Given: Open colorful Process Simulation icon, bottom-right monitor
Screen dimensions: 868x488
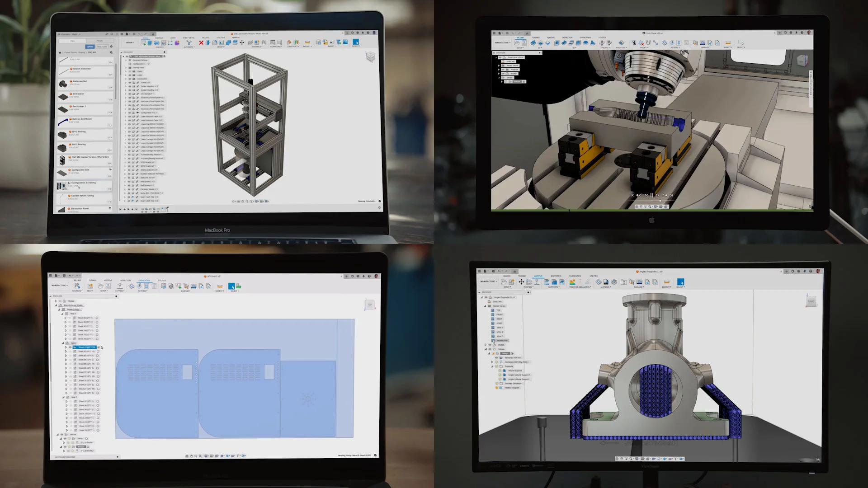Looking at the screenshot, I should (x=572, y=282).
